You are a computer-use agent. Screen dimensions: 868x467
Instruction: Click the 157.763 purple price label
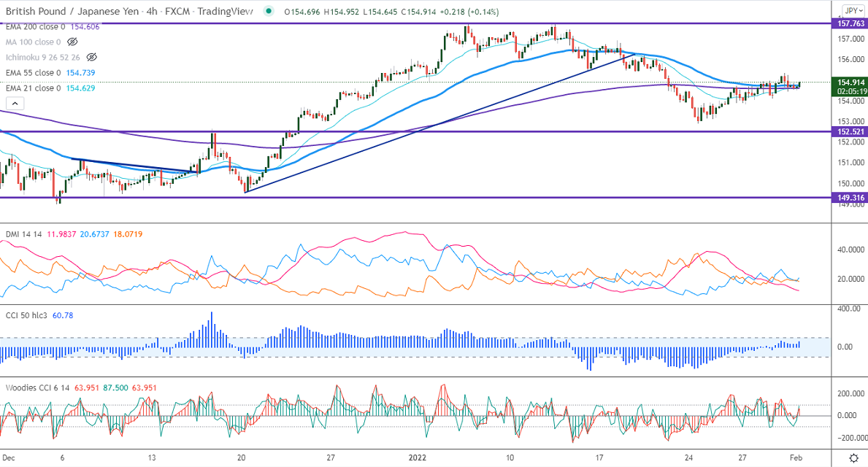click(849, 24)
